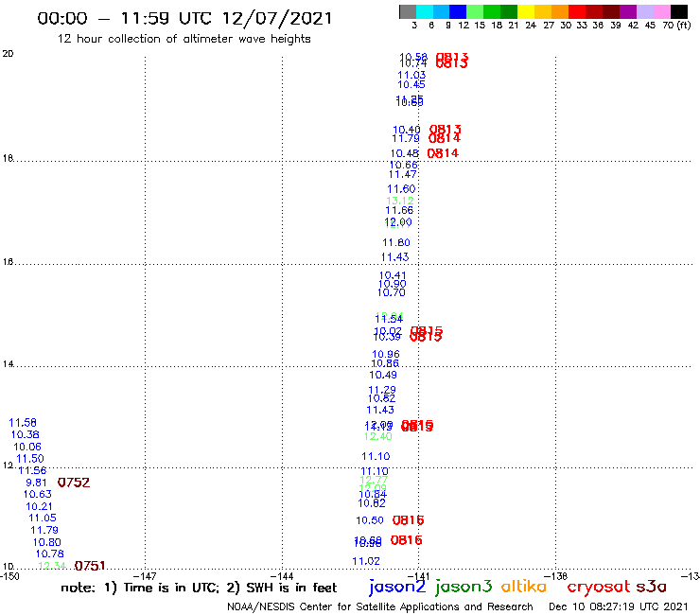Select the 11.47 wave height reading
The image size is (700, 615).
tap(402, 175)
